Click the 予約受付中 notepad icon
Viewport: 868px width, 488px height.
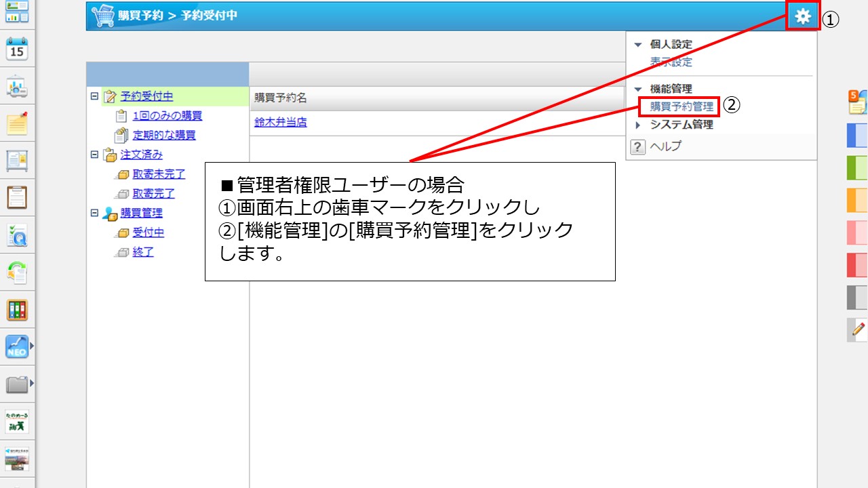point(110,97)
